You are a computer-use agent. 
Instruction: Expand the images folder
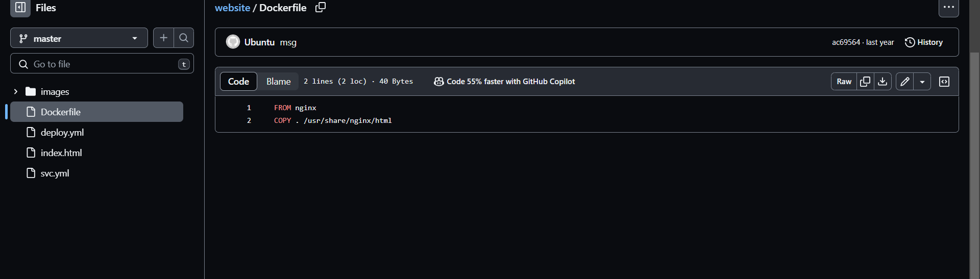16,92
